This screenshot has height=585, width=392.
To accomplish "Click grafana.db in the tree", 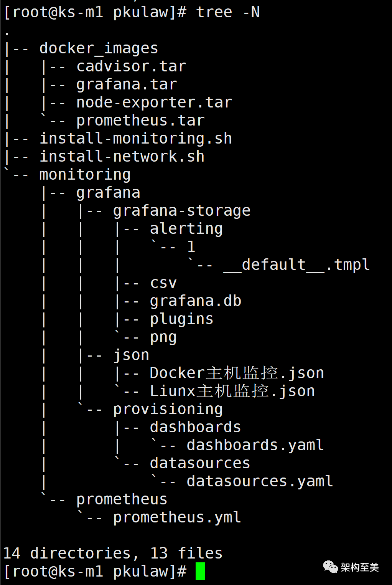I will pyautogui.click(x=196, y=301).
